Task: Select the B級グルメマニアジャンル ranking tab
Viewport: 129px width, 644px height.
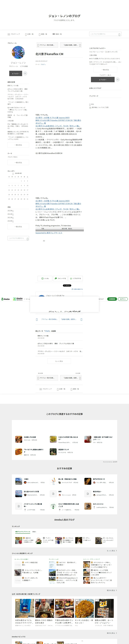Action: tap(23, 532)
